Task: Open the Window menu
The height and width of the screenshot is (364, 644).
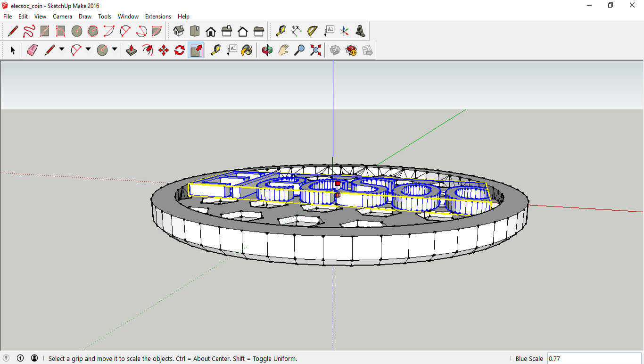Action: click(x=128, y=17)
